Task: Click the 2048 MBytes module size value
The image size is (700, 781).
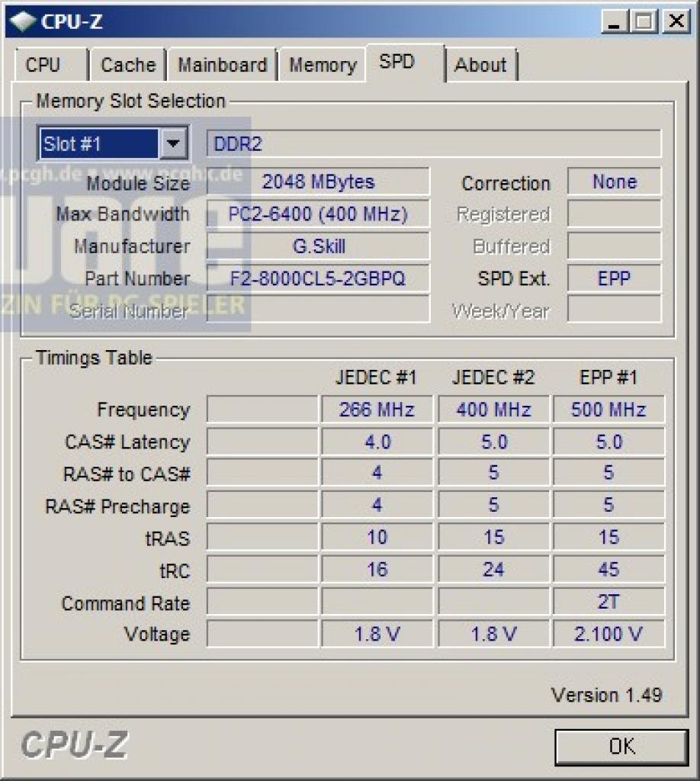Action: click(x=318, y=182)
